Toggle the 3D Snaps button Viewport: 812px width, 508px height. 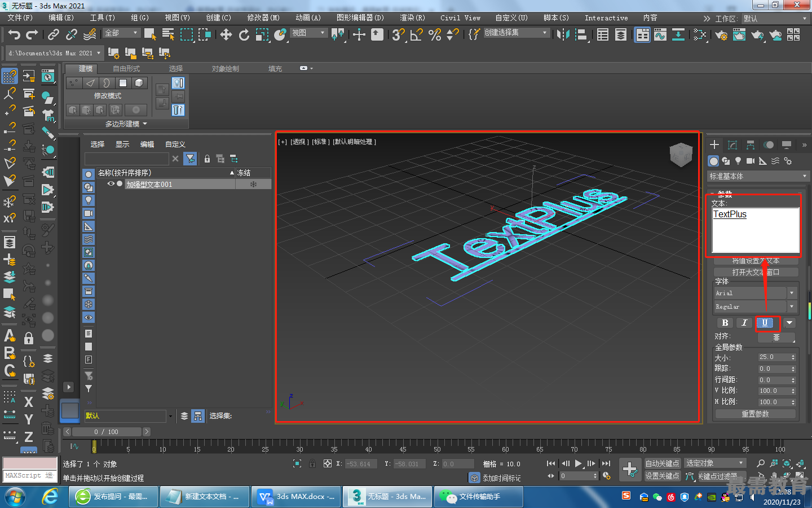click(x=399, y=35)
